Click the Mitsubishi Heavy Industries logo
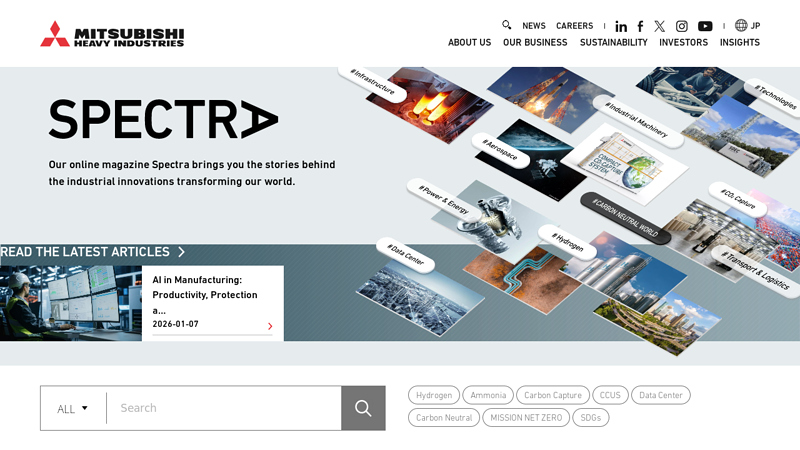This screenshot has height=450, width=800. click(112, 34)
